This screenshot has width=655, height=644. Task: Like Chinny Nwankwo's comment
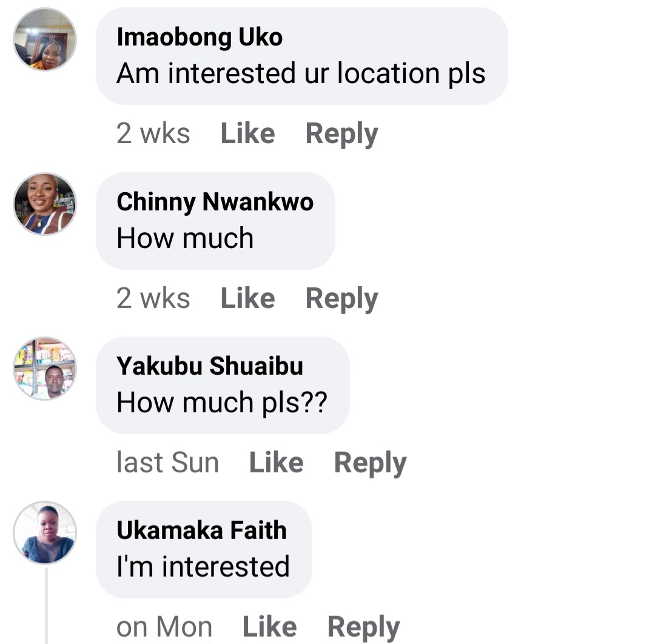247,298
